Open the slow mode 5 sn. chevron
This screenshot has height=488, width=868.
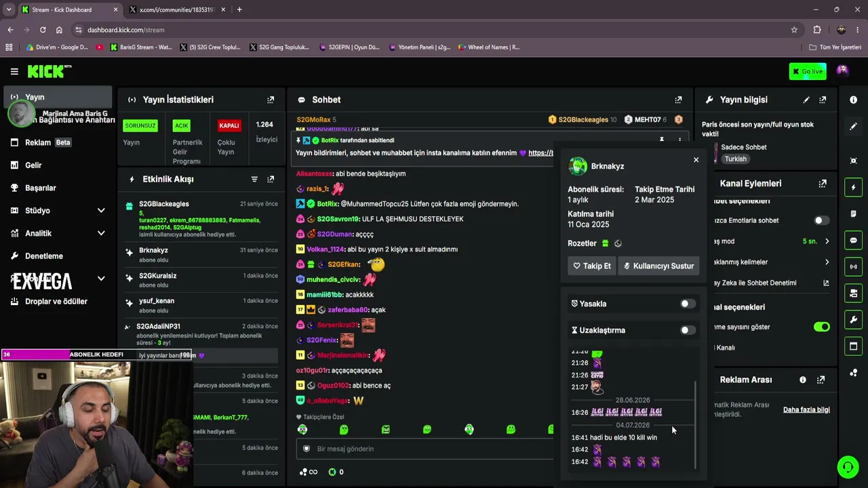pyautogui.click(x=827, y=241)
